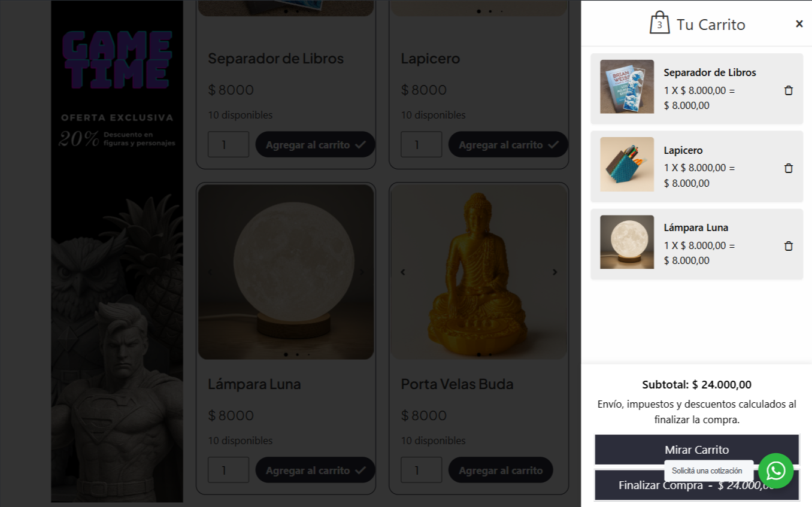
Task: Delete Separador de Libros from cart
Action: 789,90
